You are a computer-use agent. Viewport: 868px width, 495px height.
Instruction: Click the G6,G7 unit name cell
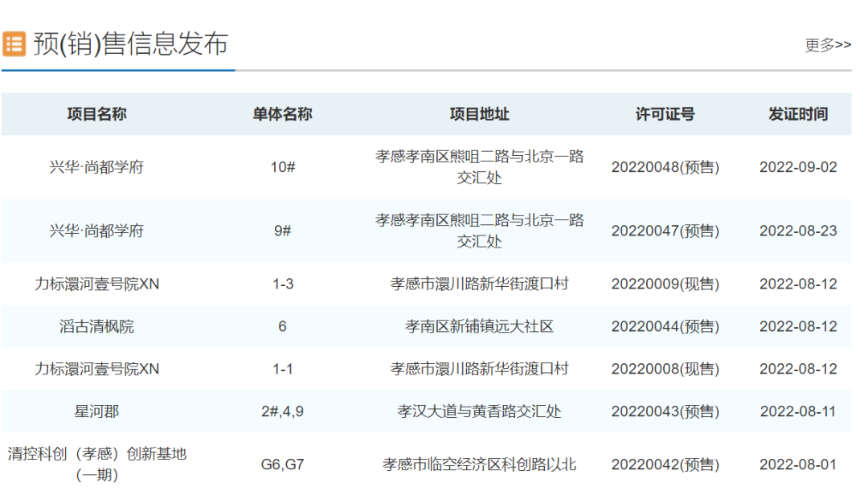[282, 464]
